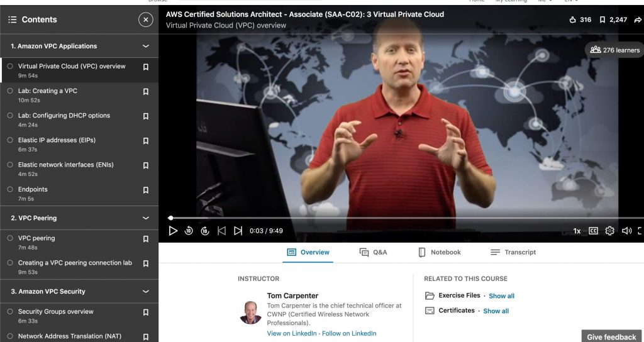Switch to Overview tab
The height and width of the screenshot is (342, 644).
point(308,252)
